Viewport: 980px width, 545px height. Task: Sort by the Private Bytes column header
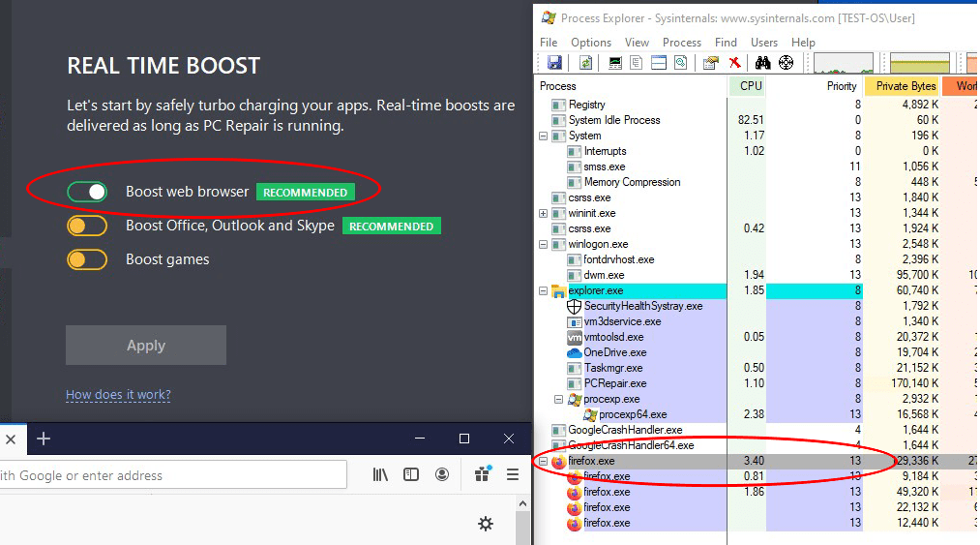click(902, 86)
